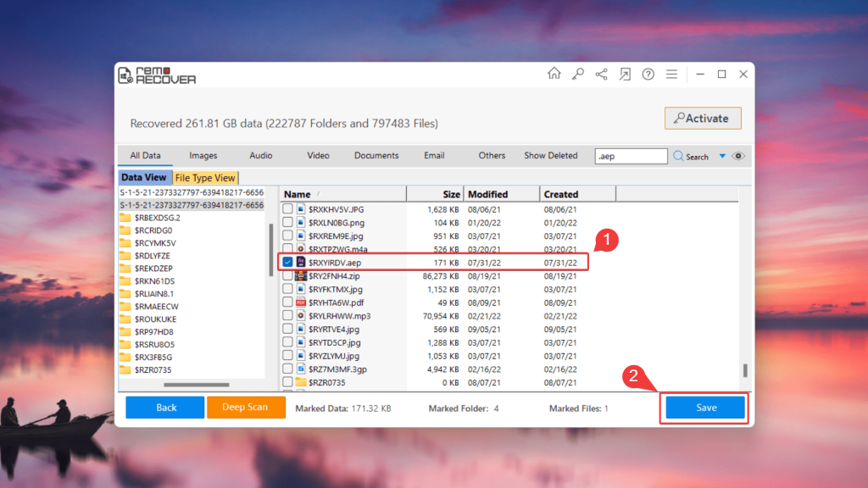Switch to the File Type View tab
Image resolution: width=868 pixels, height=488 pixels.
[205, 177]
